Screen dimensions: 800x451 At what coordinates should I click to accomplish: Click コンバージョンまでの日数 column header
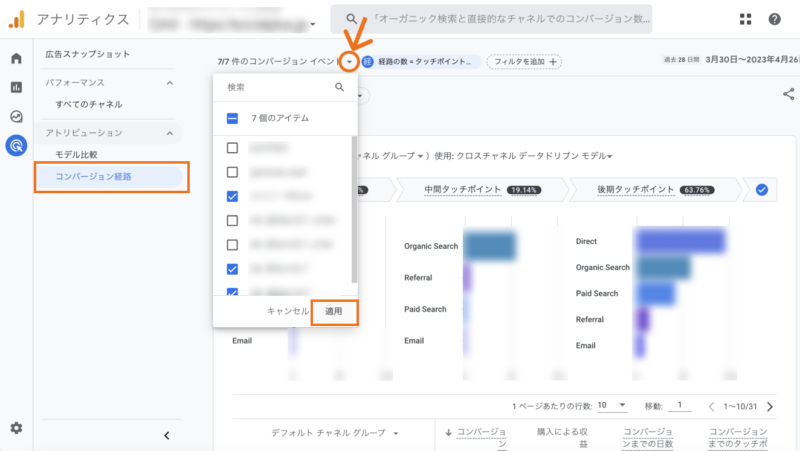point(647,438)
